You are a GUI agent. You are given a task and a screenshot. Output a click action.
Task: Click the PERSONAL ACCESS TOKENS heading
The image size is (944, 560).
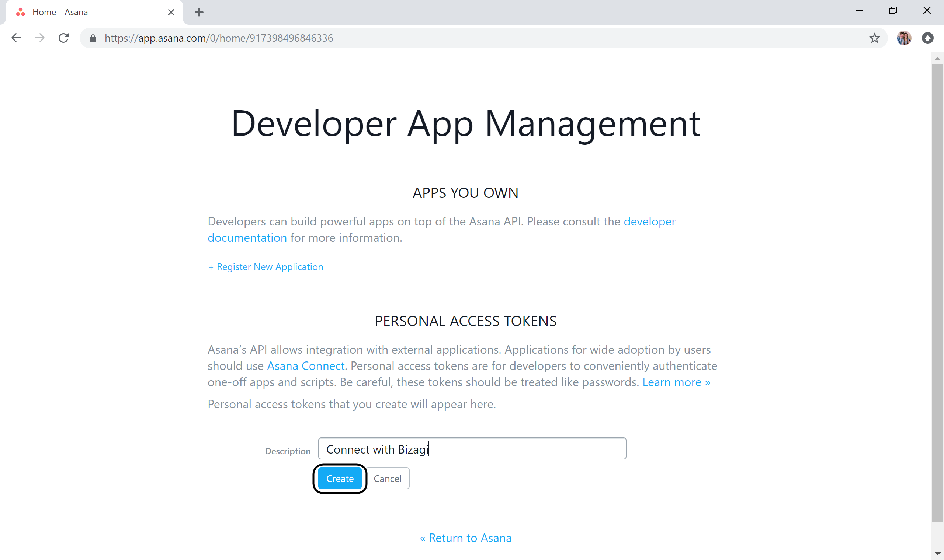(466, 321)
